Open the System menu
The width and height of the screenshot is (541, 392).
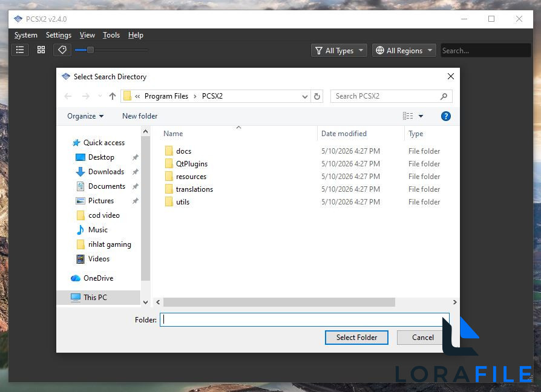pyautogui.click(x=25, y=35)
